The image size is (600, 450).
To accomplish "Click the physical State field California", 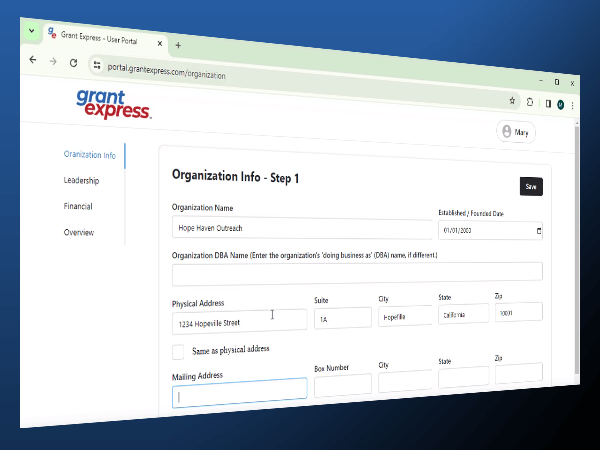I will (463, 314).
